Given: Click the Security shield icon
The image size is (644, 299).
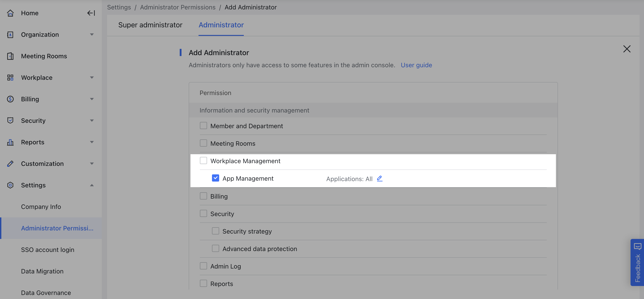Looking at the screenshot, I should click(x=10, y=121).
